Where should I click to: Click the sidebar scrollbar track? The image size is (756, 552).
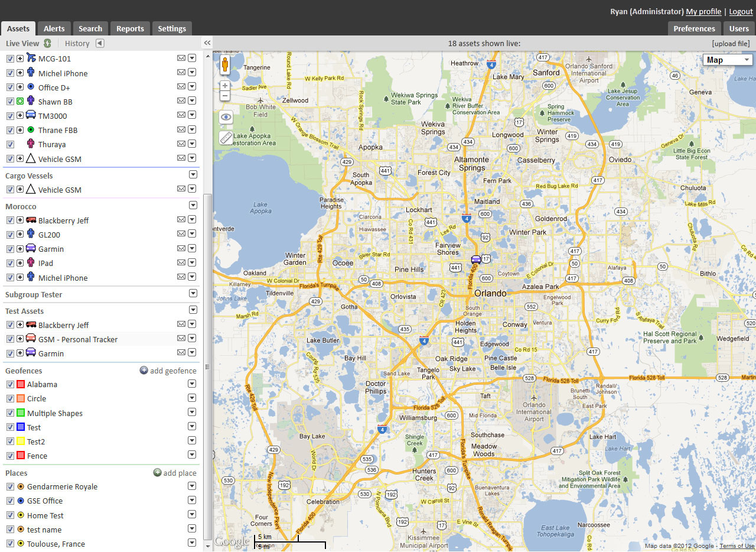click(207, 296)
